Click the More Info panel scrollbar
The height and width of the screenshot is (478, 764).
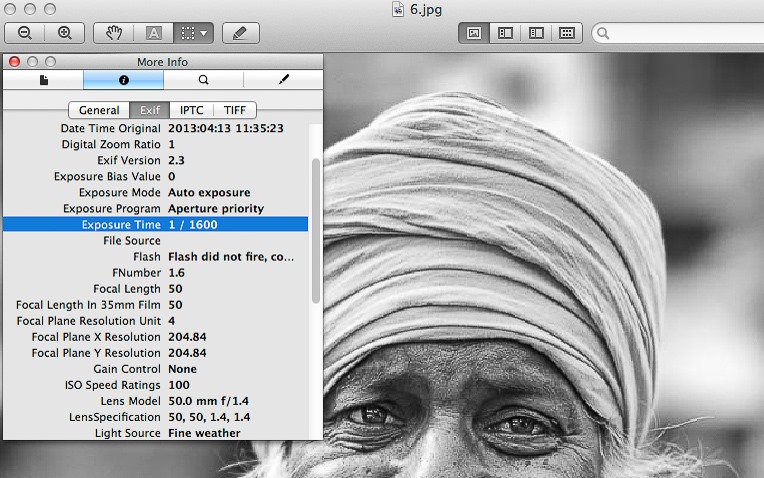(x=316, y=230)
